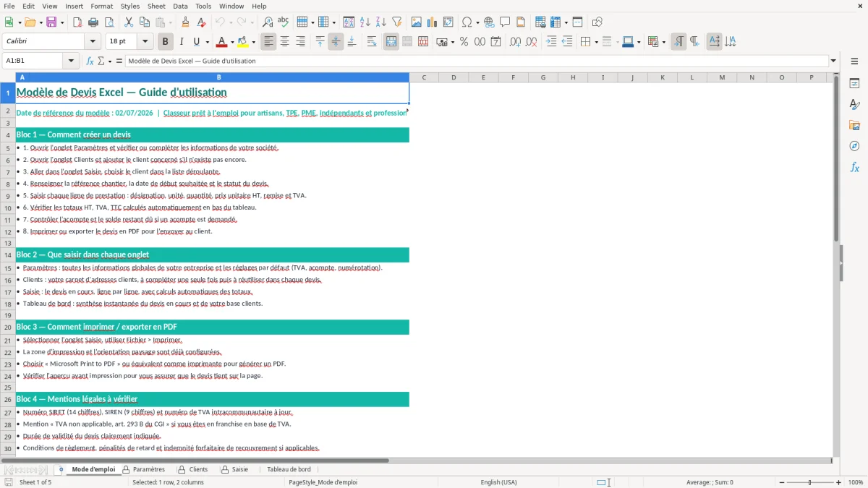Click Clear Direct Formatting icon

(202, 22)
